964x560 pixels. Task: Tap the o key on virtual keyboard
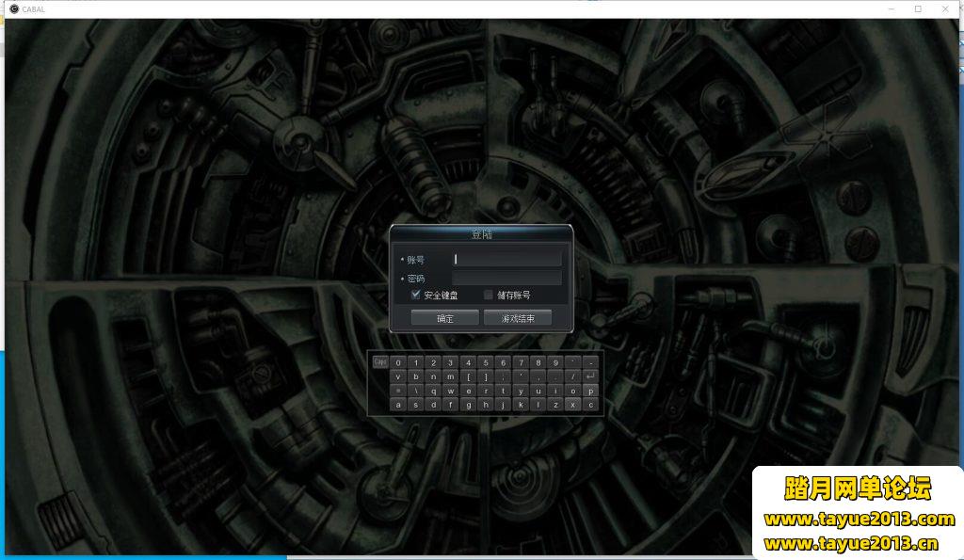(x=573, y=391)
